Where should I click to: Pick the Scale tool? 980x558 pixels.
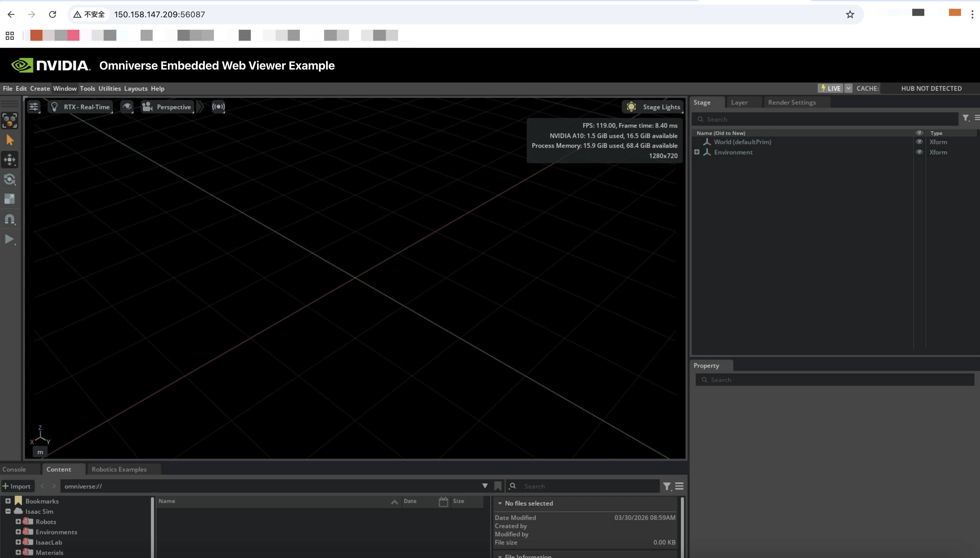(x=10, y=199)
